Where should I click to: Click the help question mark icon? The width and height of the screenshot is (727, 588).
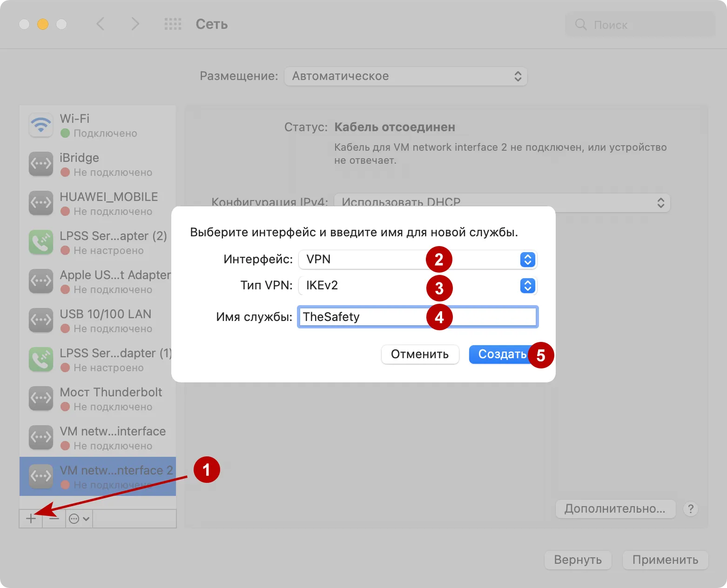pos(691,509)
